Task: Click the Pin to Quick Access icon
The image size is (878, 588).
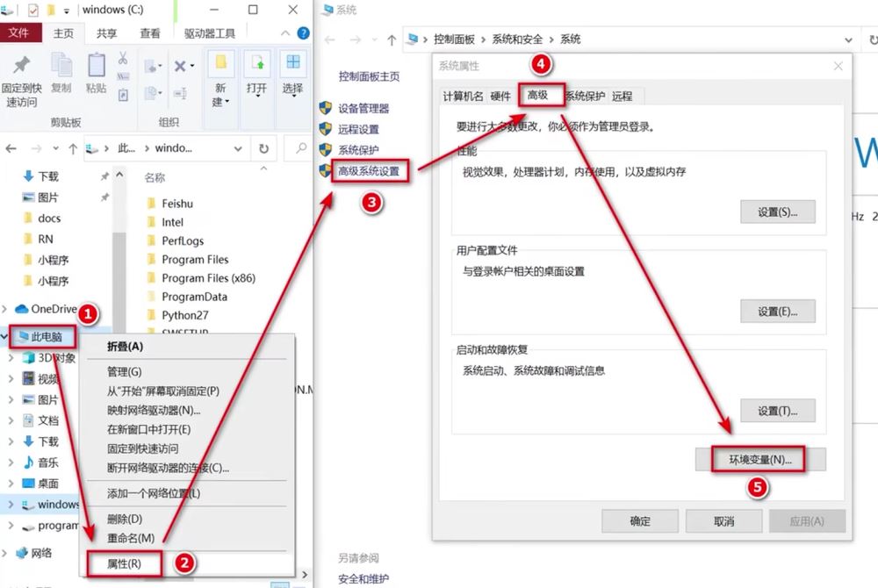Action: click(21, 65)
